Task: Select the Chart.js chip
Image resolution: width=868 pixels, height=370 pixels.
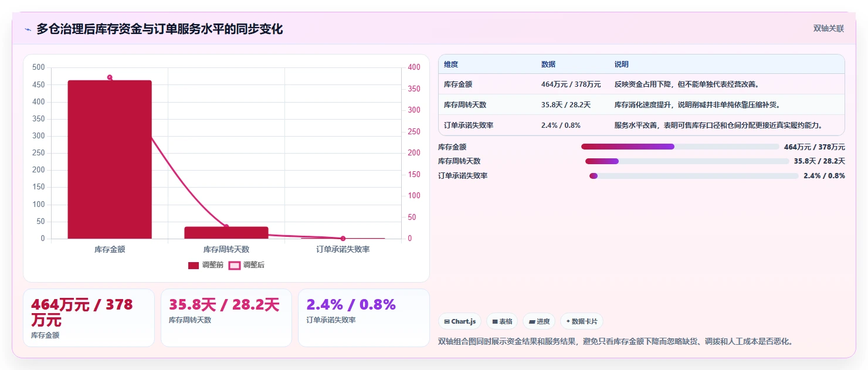Action: pos(460,321)
